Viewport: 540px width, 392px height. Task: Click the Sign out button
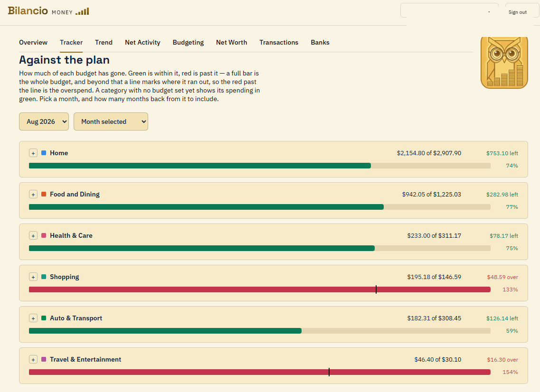coord(518,12)
